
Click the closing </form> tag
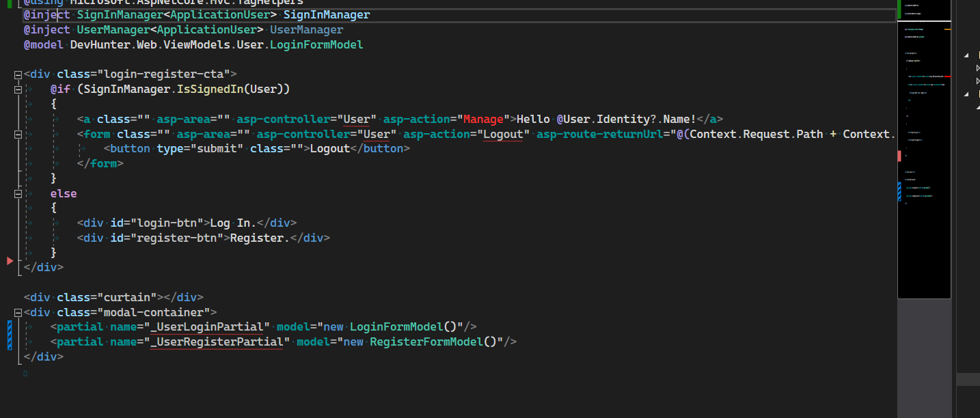(100, 164)
